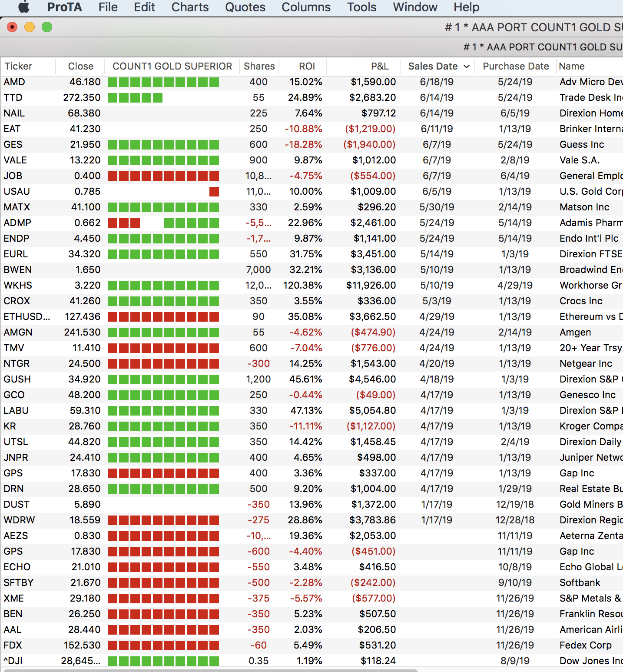Open the Columns menu
The image size is (623, 672).
pos(306,7)
